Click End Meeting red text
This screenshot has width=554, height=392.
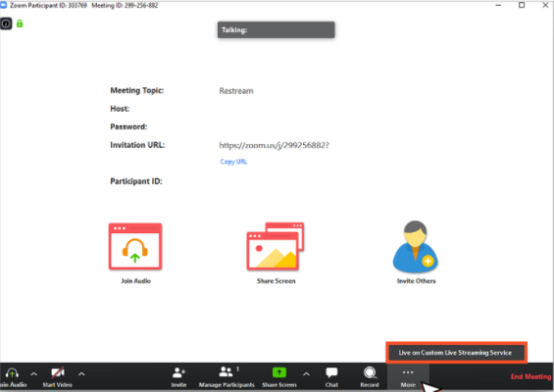[530, 377]
